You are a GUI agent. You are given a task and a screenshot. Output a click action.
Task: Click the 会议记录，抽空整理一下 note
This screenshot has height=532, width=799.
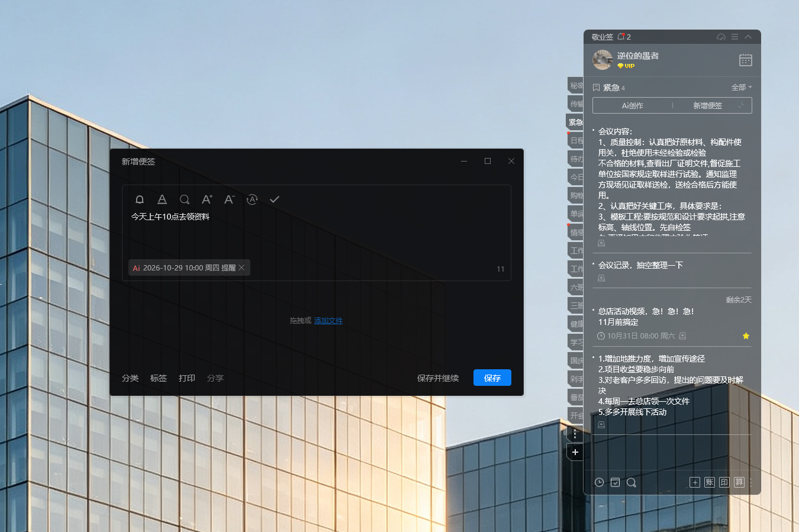point(640,265)
